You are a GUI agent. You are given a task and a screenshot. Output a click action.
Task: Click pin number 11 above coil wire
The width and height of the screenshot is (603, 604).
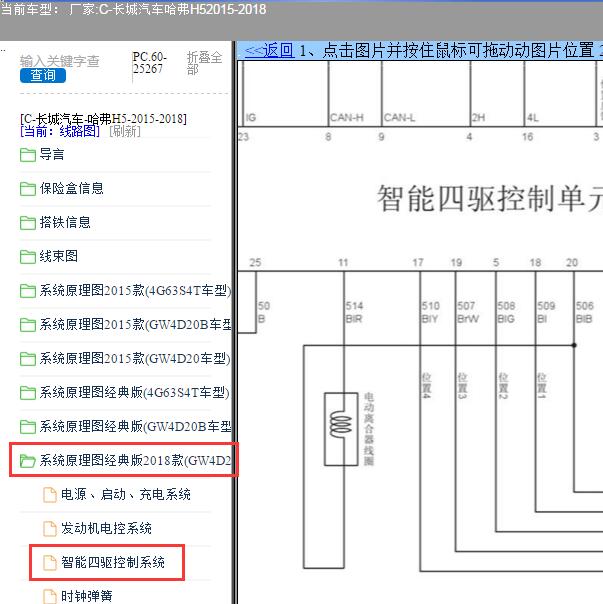point(343,263)
